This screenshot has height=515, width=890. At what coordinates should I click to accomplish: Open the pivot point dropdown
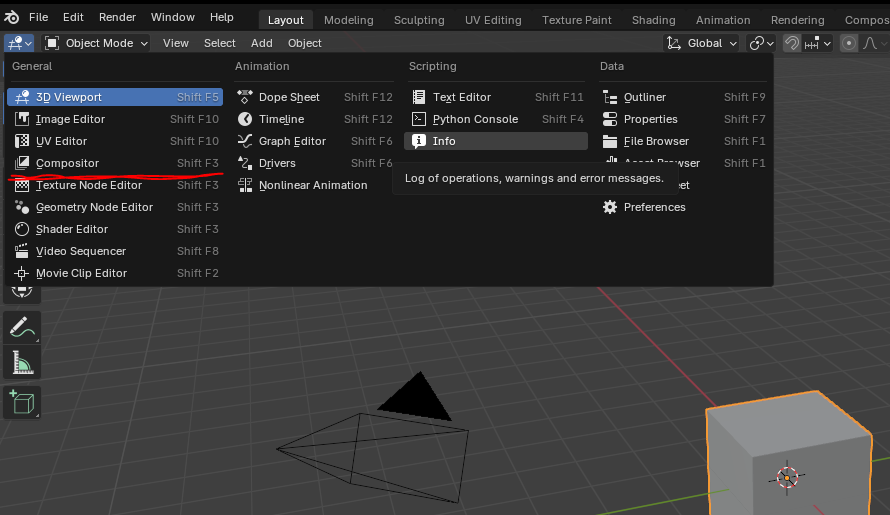click(x=761, y=43)
